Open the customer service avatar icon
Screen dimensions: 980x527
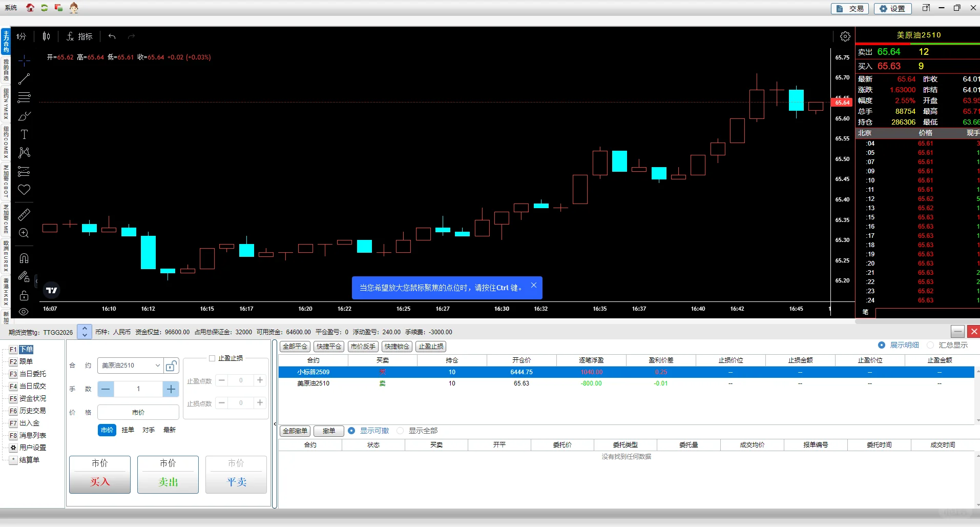74,8
